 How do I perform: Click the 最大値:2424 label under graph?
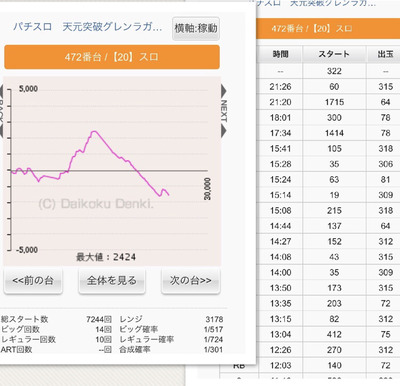[106, 257]
